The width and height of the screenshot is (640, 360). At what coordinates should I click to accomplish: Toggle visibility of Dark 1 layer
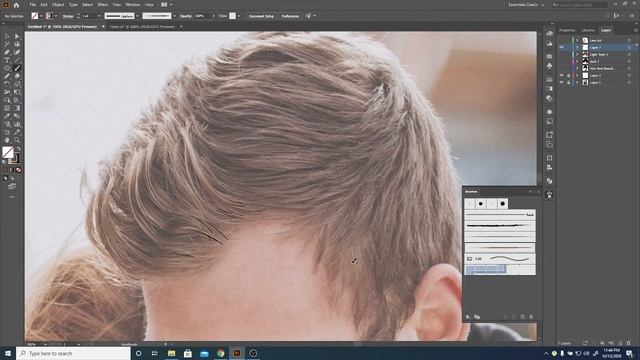coord(562,61)
